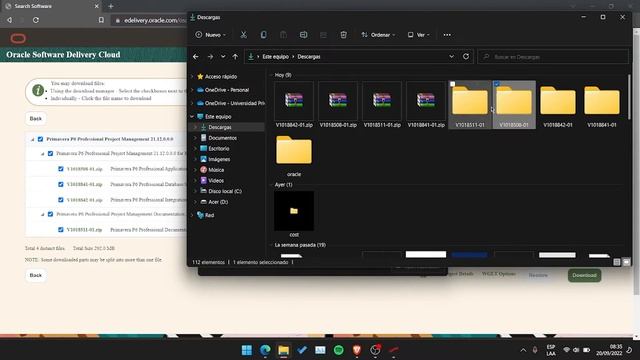
Task: Collapse Este equipo in navigation pane
Action: [192, 116]
